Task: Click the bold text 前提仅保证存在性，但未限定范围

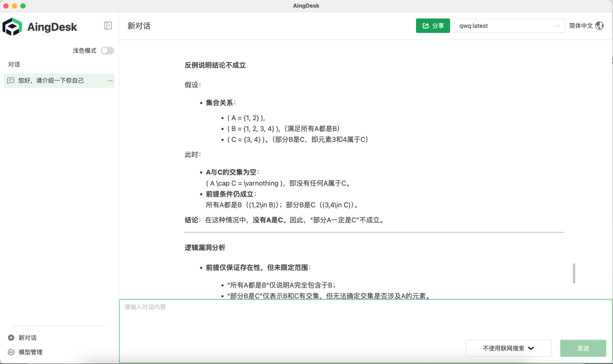Action: 257,268
